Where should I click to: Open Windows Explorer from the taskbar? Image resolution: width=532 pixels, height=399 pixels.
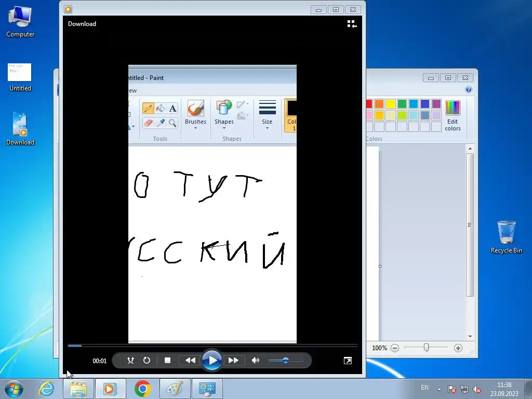pos(78,389)
